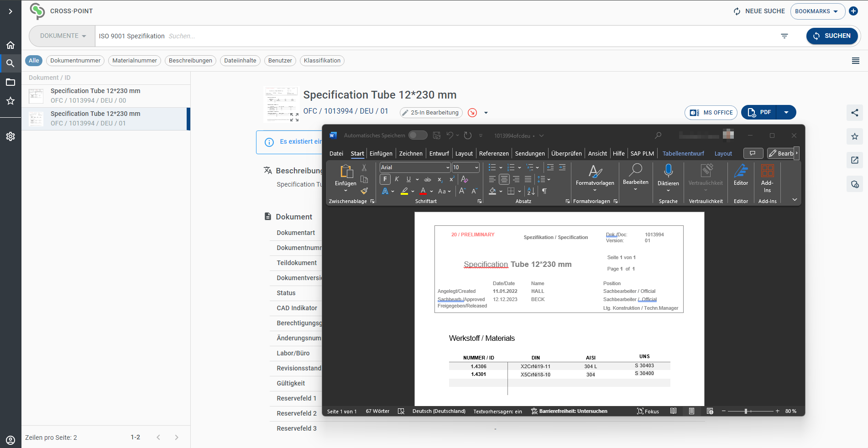
Task: Open PDF button dropdown arrow
Action: 786,112
